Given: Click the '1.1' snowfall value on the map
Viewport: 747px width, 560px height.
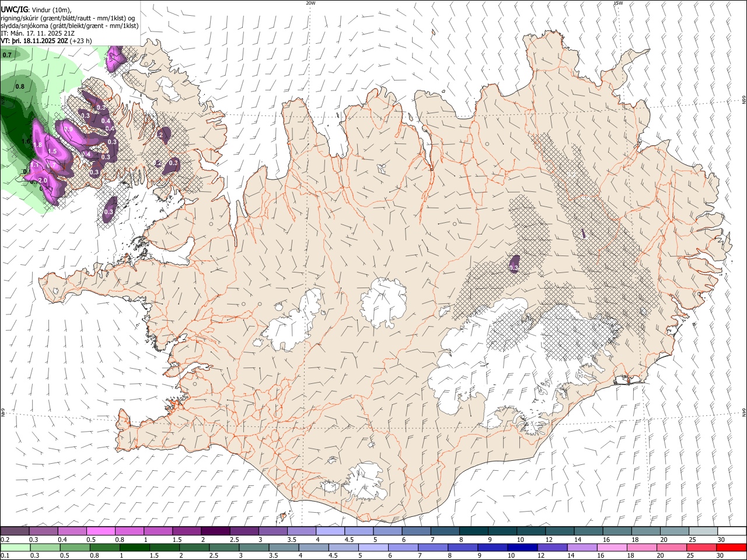Looking at the screenshot, I should click(34, 166).
